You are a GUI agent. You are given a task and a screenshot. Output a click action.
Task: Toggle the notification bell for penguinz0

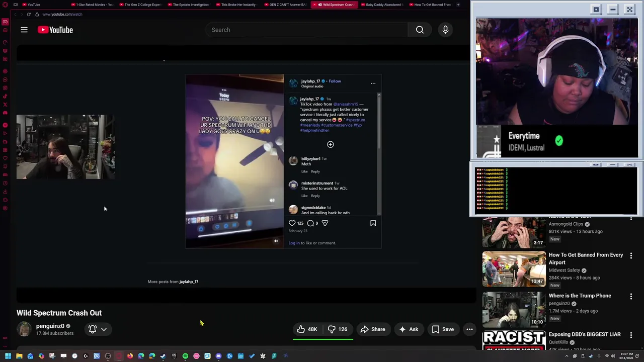(x=93, y=329)
